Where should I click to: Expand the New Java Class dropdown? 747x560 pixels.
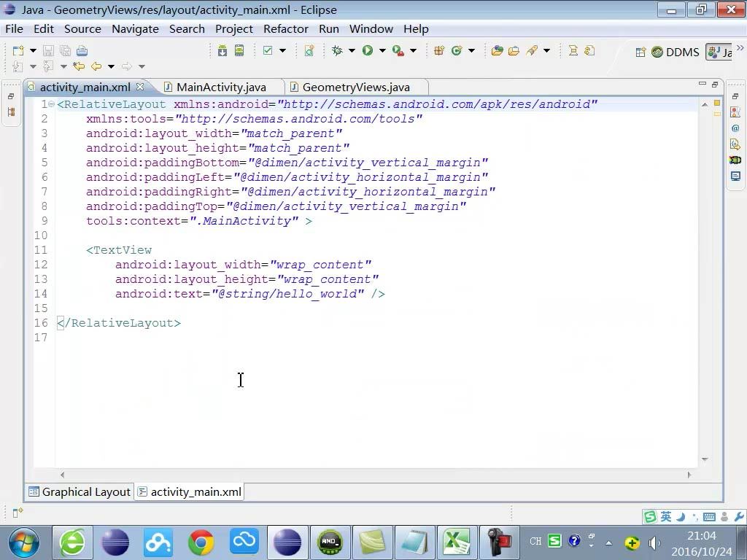pos(472,50)
